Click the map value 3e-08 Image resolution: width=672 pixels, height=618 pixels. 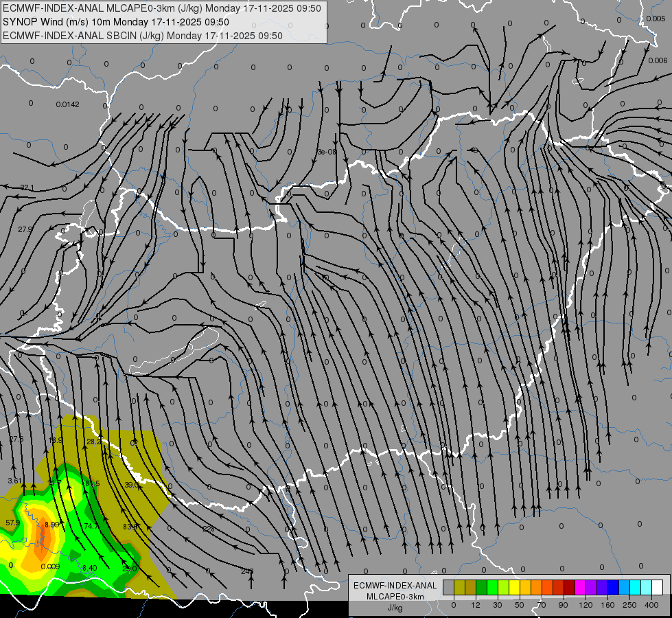click(x=327, y=152)
